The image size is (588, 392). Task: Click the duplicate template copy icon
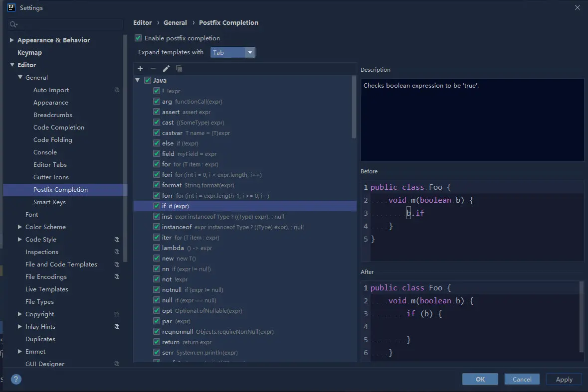(179, 69)
